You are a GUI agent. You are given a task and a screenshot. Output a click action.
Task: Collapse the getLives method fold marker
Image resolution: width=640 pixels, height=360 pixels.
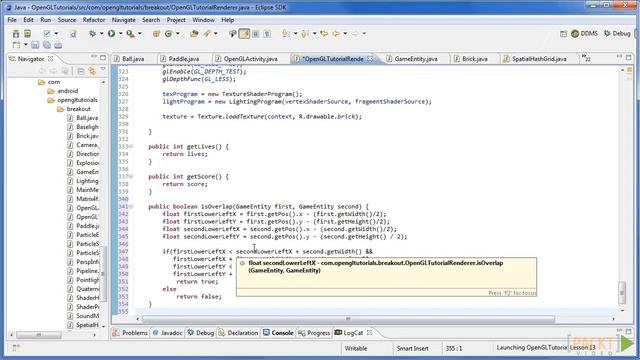coord(131,147)
